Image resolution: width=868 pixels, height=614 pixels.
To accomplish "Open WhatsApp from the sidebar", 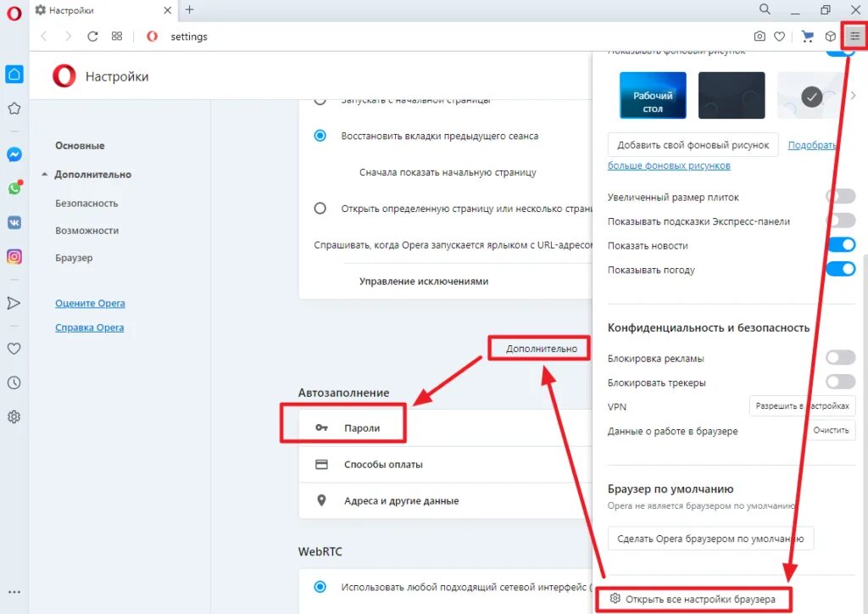I will point(14,188).
